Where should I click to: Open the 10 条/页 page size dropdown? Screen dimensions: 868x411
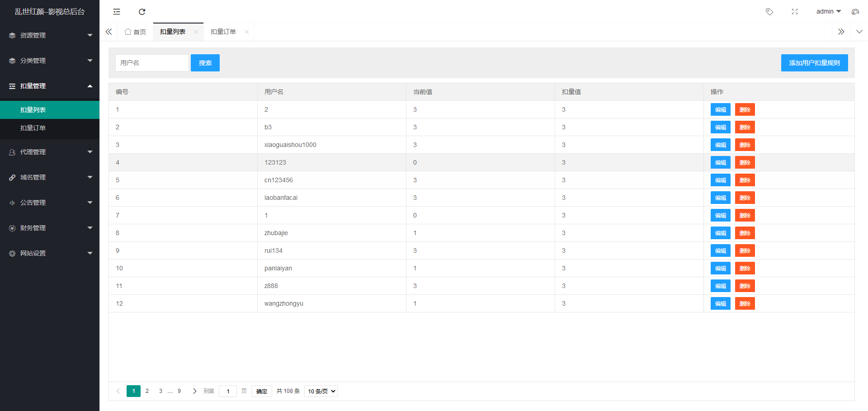click(321, 391)
